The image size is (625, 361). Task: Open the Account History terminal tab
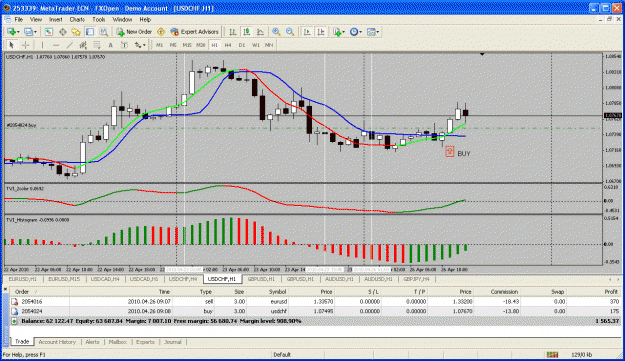(57, 342)
